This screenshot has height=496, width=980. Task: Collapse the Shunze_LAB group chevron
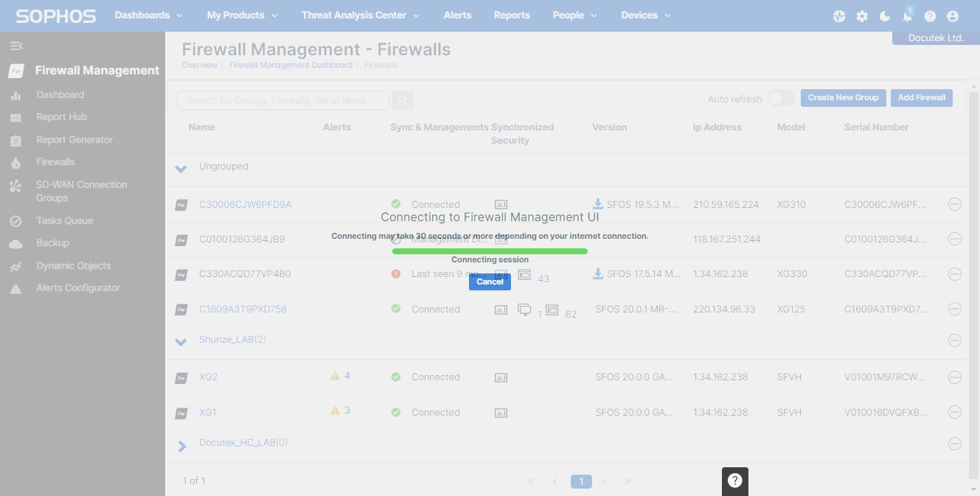click(181, 342)
